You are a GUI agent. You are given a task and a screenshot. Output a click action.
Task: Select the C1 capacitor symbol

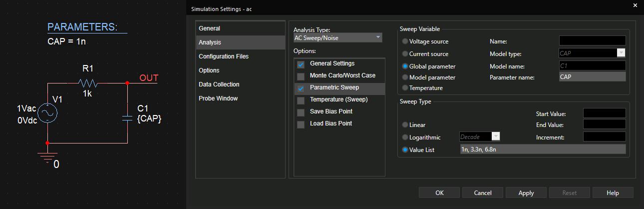(x=127, y=117)
